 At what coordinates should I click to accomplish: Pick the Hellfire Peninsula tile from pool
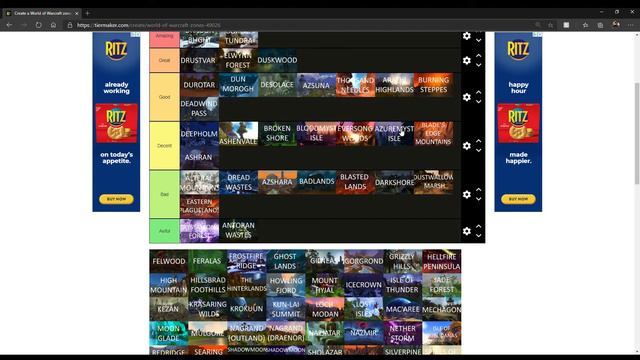point(442,261)
